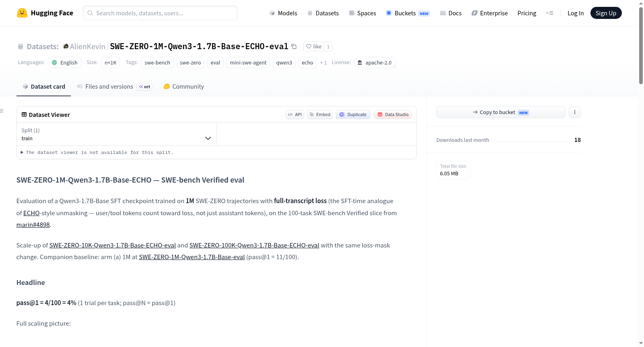Click the Datasets breadcrumb icon
644x347 pixels.
click(x=21, y=46)
